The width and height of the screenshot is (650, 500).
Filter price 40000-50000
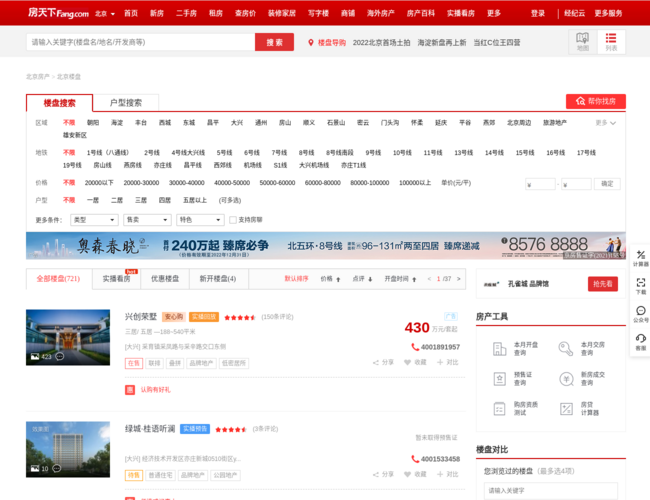coord(232,183)
